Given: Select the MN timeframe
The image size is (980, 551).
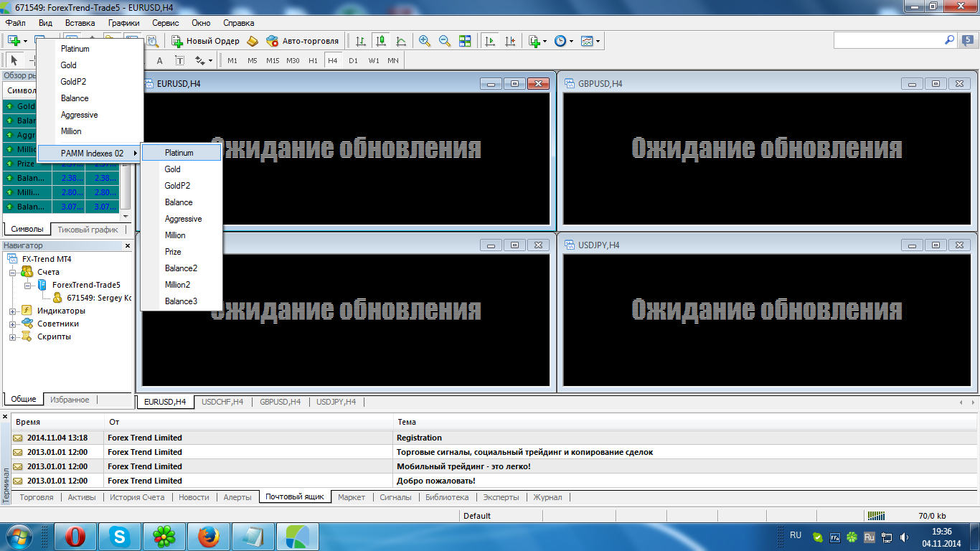Looking at the screenshot, I should point(393,60).
